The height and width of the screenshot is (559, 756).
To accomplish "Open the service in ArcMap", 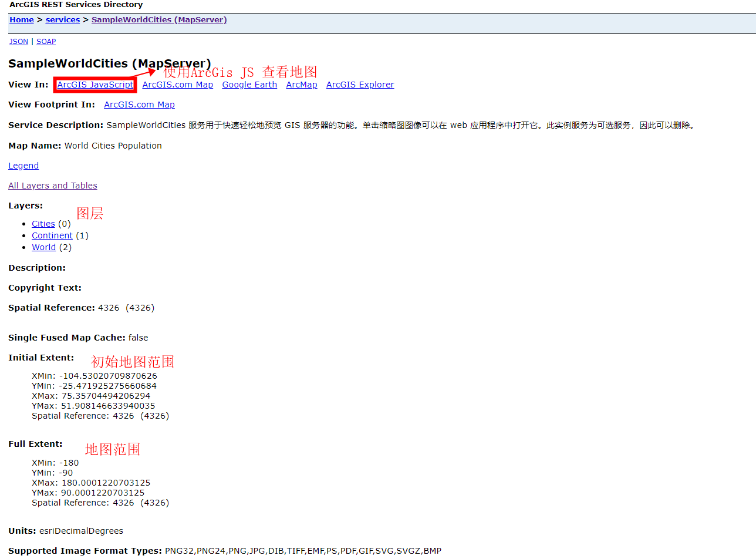I will pyautogui.click(x=302, y=85).
